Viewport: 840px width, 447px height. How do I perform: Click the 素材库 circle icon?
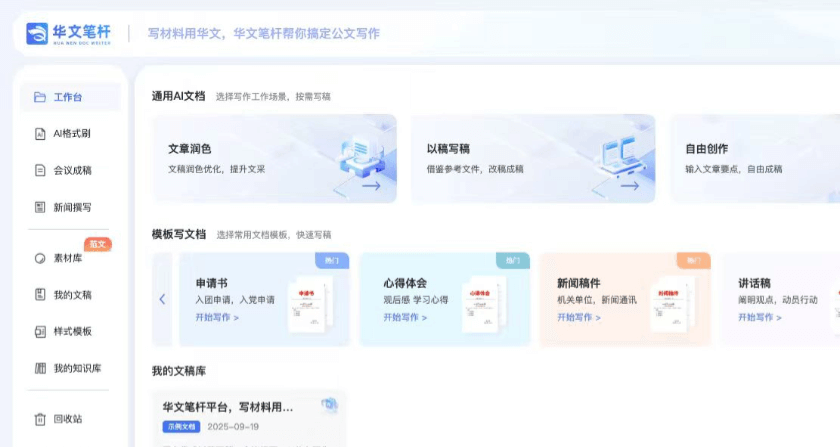(x=40, y=258)
